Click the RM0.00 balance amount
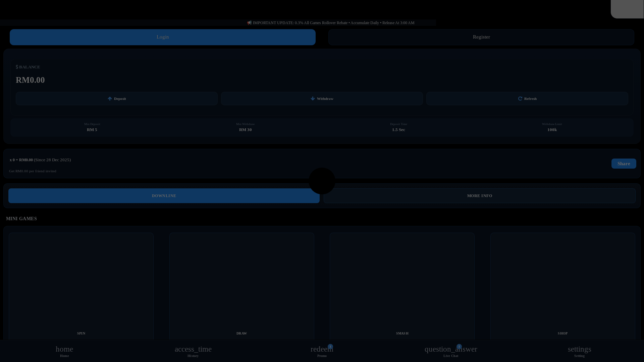The height and width of the screenshot is (362, 644). 30,80
